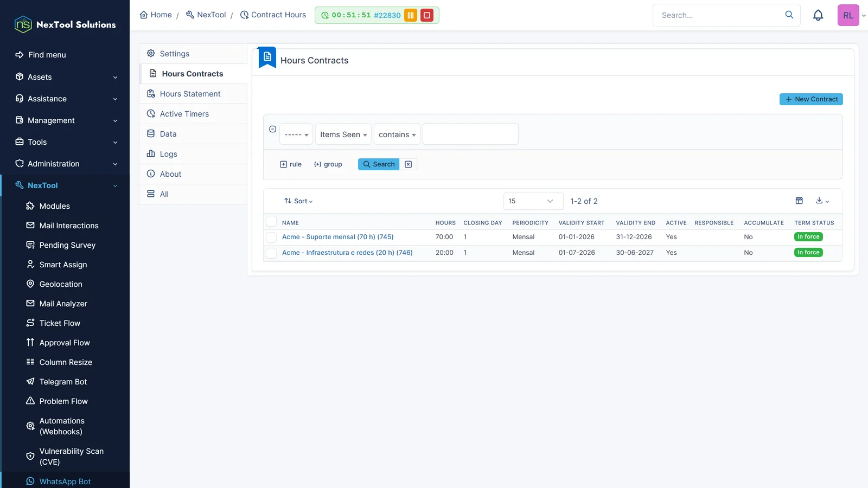868x488 pixels.
Task: Open Ticket Flow in the sidebar
Action: [60, 323]
